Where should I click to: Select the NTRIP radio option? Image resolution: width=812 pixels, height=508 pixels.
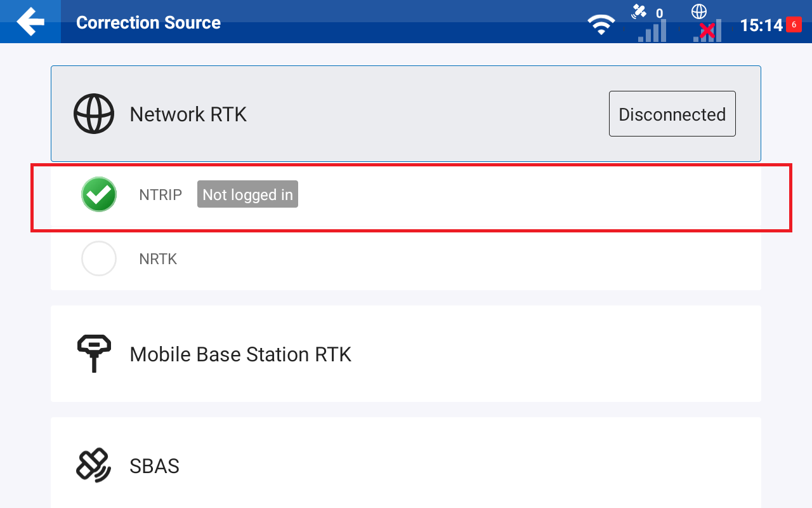point(99,194)
